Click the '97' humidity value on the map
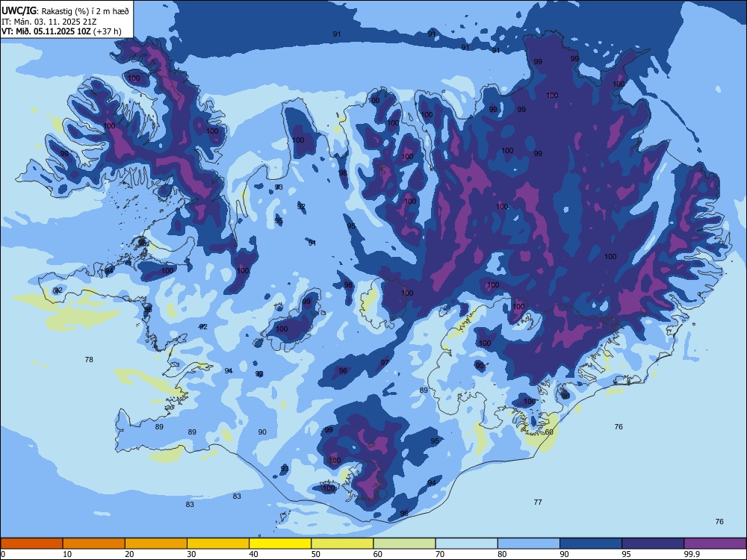 tap(385, 362)
